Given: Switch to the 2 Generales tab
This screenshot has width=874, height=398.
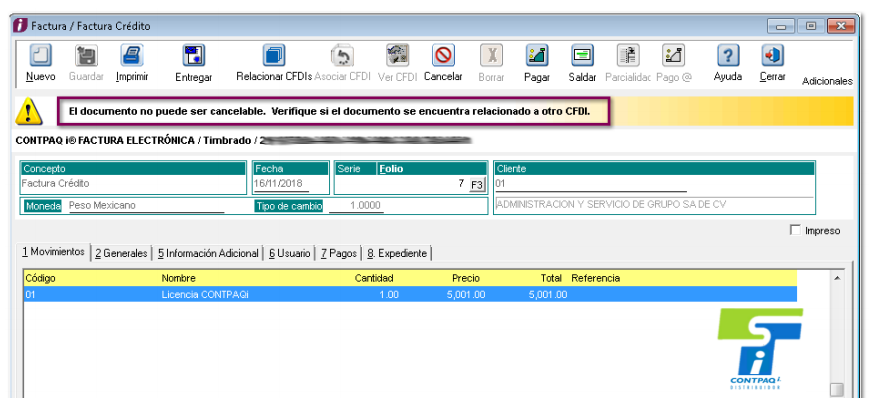Looking at the screenshot, I should [x=121, y=254].
